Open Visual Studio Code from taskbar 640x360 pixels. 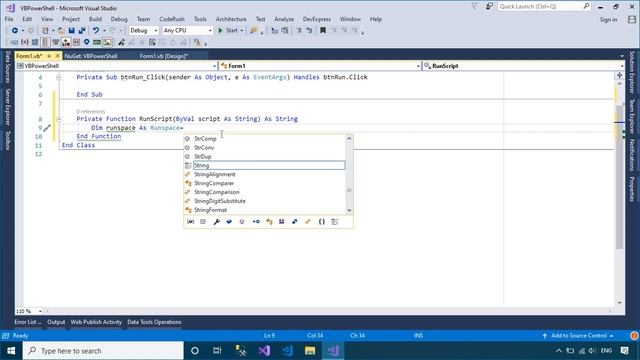(x=287, y=351)
